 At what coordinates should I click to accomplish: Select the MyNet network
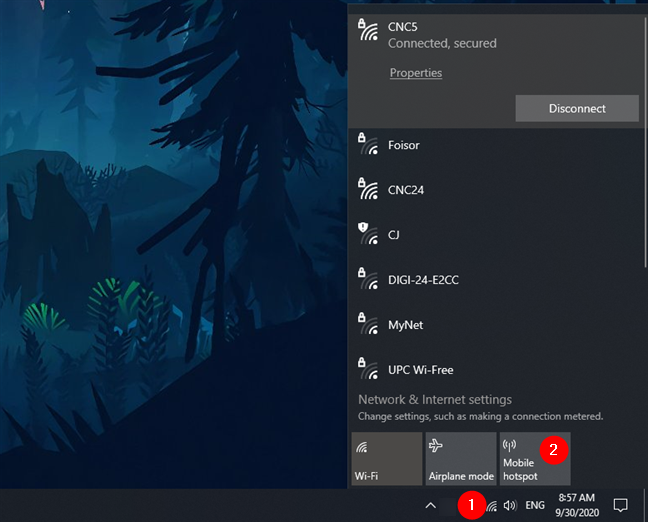click(496, 325)
